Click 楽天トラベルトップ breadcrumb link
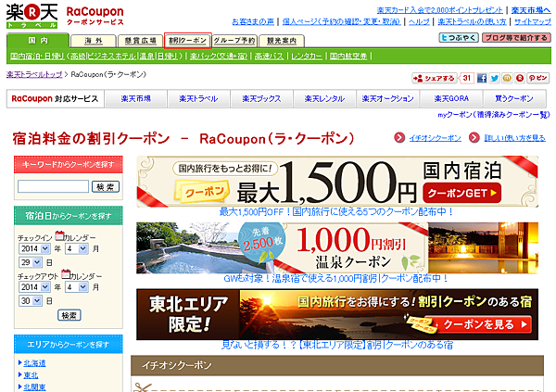 [34, 74]
